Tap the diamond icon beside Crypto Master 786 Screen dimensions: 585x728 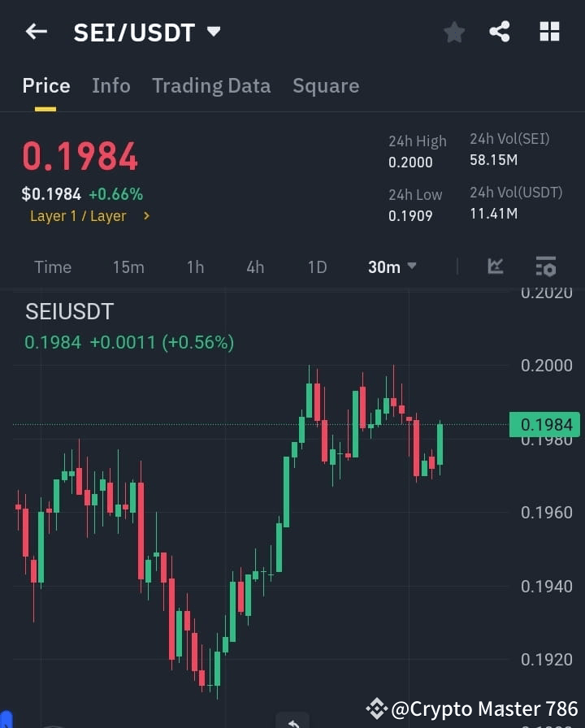coord(379,708)
